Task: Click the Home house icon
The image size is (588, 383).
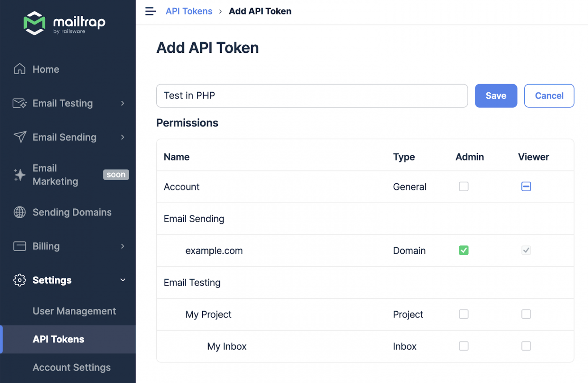Action: (20, 69)
